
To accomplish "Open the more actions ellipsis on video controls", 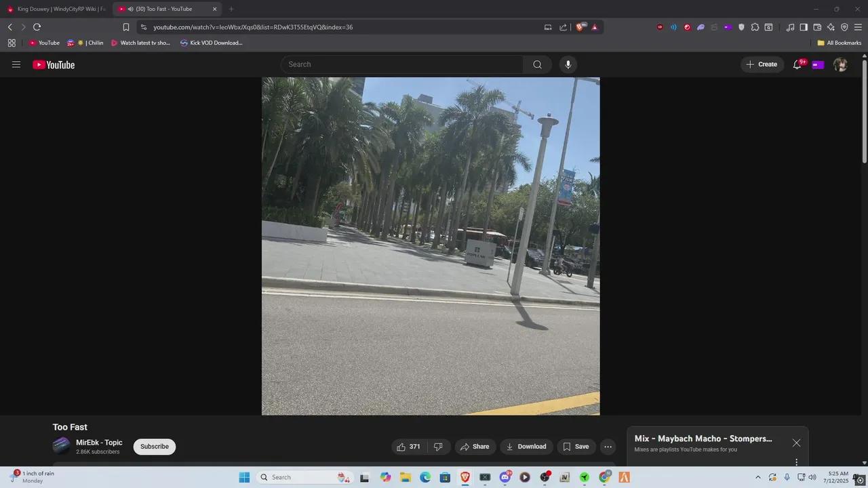I will pos(608,446).
